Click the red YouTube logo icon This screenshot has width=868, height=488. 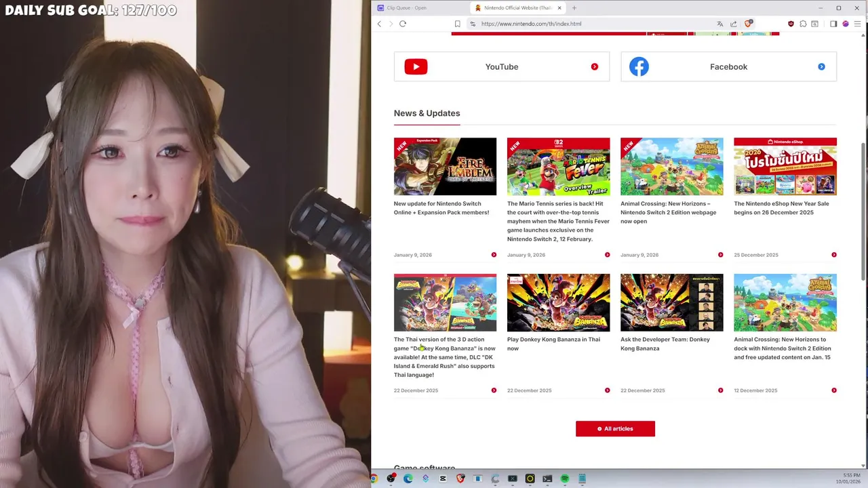(416, 66)
